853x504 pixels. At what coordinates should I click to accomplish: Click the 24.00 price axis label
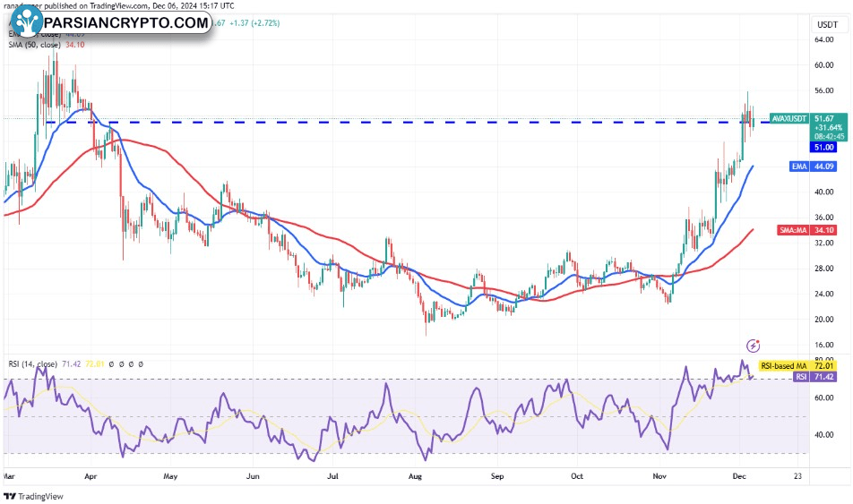[823, 295]
